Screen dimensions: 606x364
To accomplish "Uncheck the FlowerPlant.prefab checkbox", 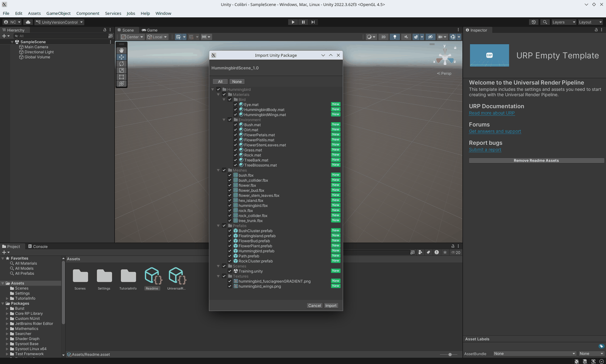I will tap(230, 246).
